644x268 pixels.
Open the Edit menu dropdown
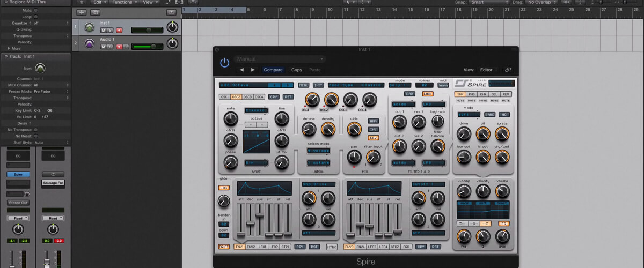(x=99, y=2)
